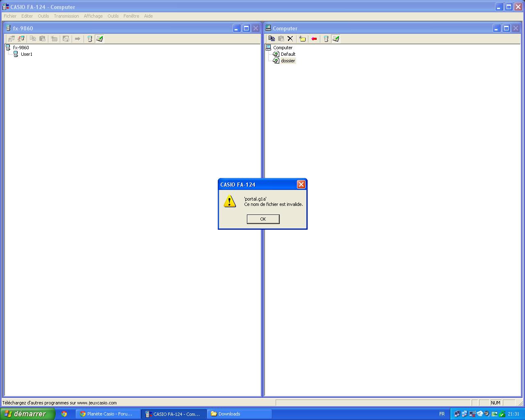This screenshot has width=525, height=420.
Task: Click the right arrow transfer icon in fx-9860 toolbar
Action: (x=78, y=39)
